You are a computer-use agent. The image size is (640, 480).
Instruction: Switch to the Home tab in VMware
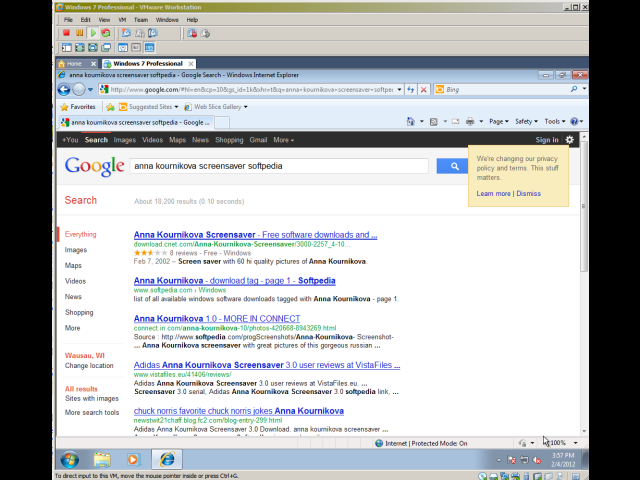point(74,63)
